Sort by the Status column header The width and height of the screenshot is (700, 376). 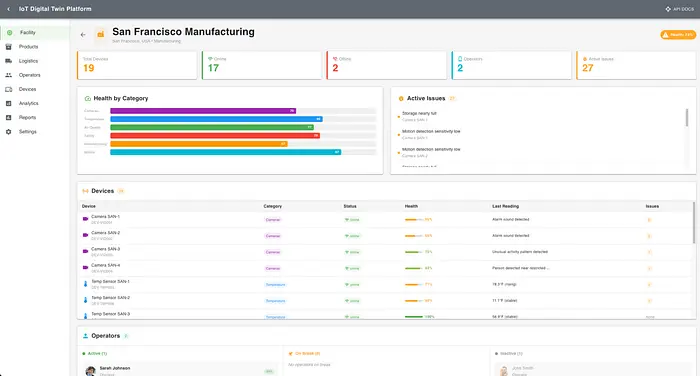coord(350,206)
